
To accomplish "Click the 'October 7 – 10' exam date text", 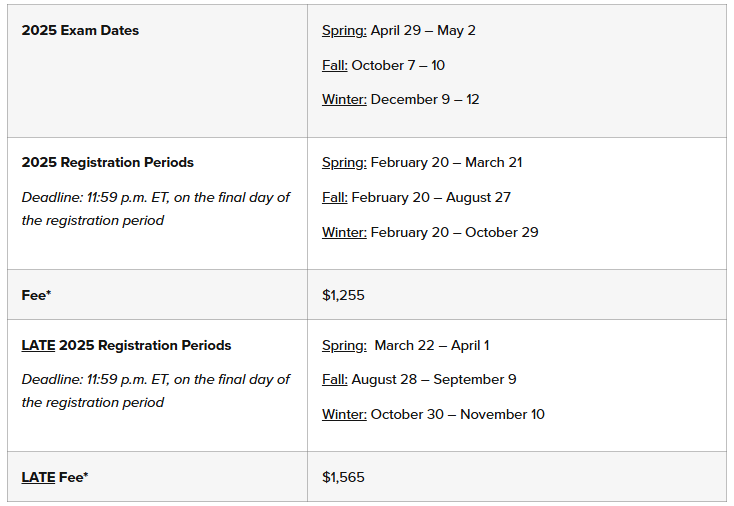I will click(398, 65).
